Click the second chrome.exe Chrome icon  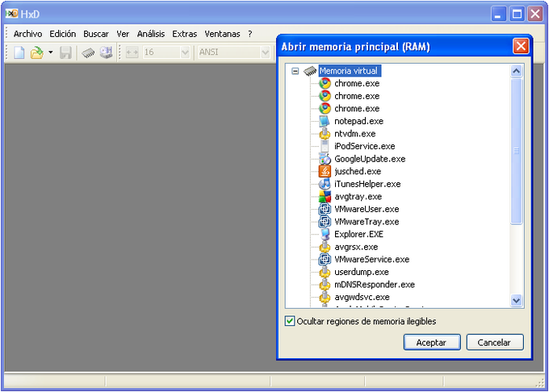[325, 96]
